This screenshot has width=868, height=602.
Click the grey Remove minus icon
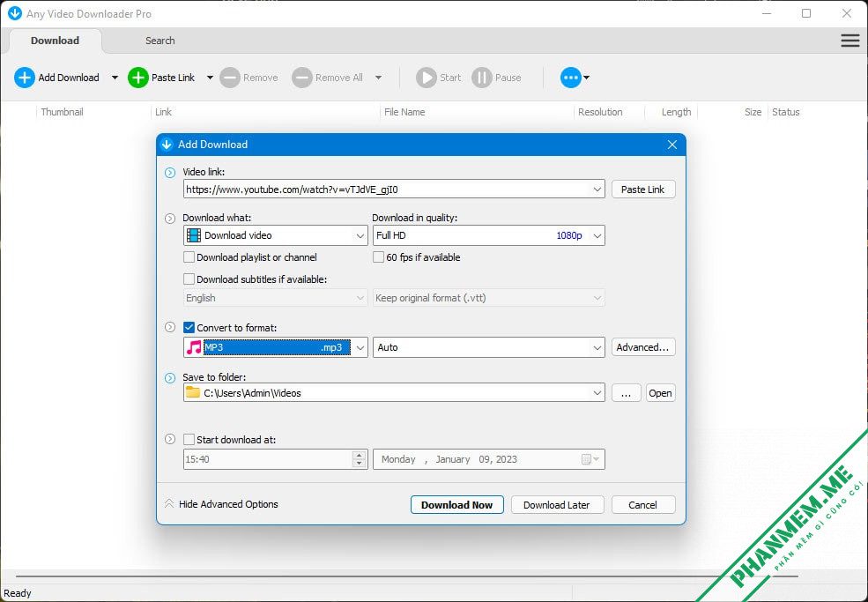[x=230, y=78]
